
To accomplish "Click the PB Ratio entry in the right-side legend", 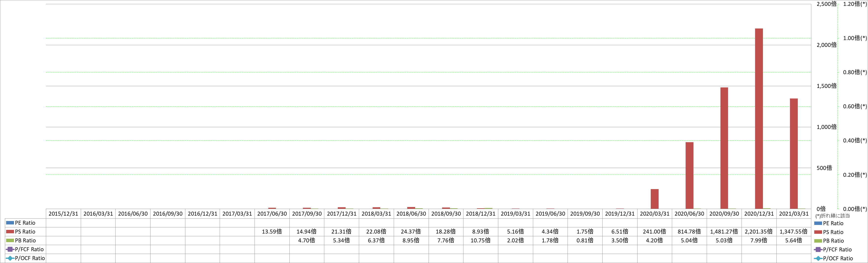I will click(x=829, y=241).
